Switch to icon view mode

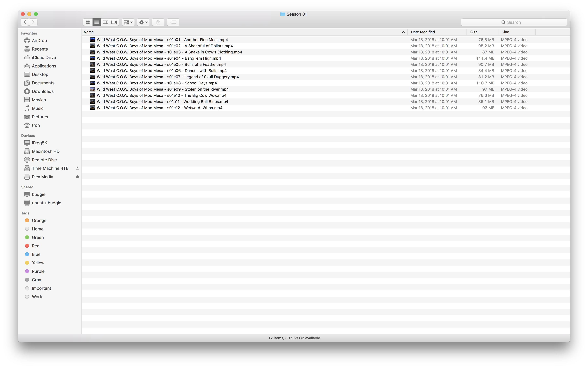(x=88, y=22)
